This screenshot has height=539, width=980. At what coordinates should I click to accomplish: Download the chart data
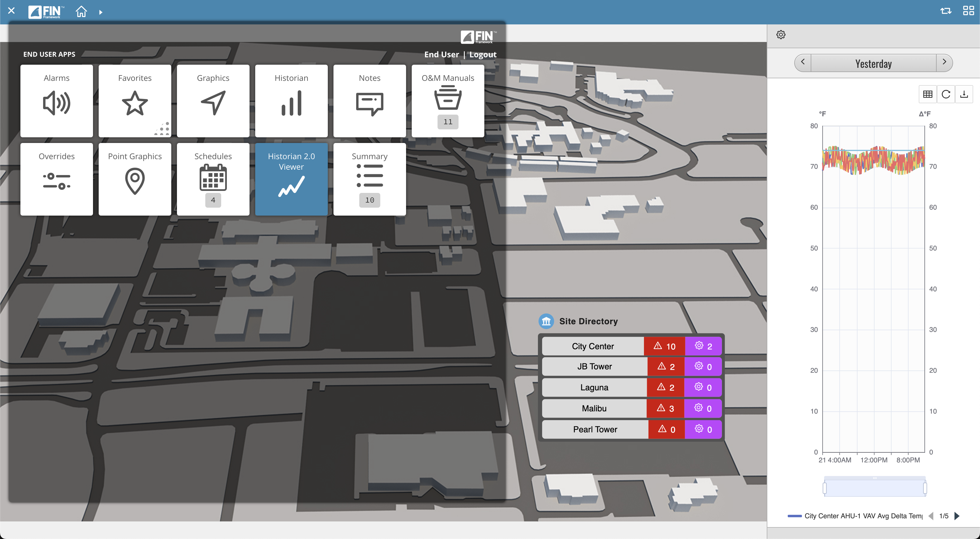point(964,94)
